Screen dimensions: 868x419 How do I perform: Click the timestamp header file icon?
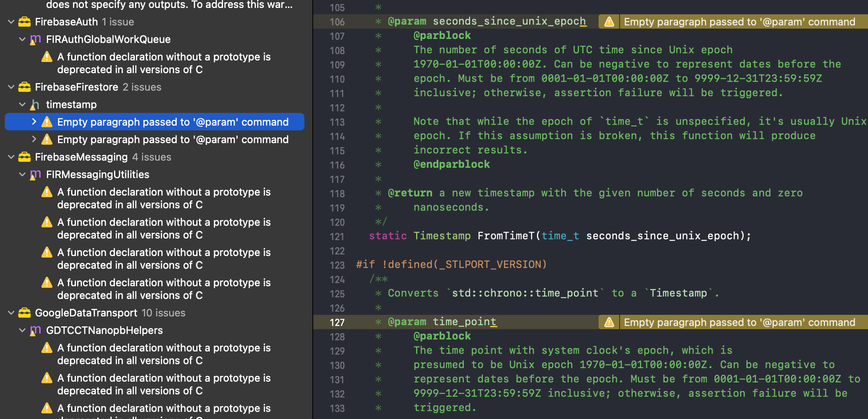click(x=35, y=105)
